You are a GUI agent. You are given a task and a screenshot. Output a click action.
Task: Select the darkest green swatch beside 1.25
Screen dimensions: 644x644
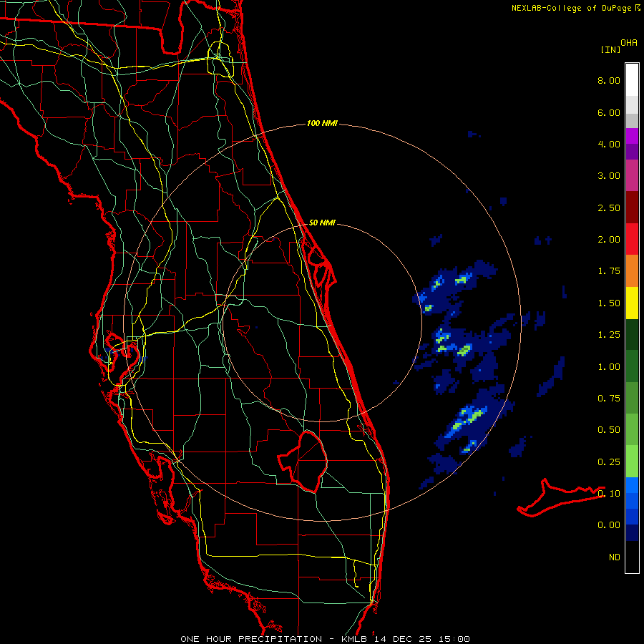tap(632, 335)
